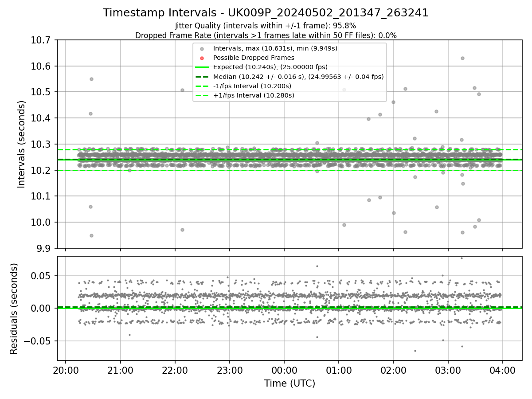Click the dark green dashed Median line sample in the legend
532x399 pixels.
point(202,77)
